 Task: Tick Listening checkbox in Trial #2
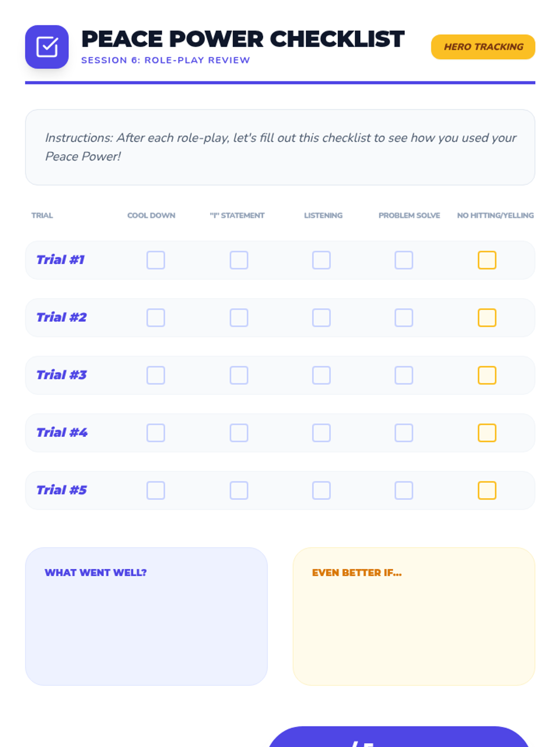pos(322,317)
